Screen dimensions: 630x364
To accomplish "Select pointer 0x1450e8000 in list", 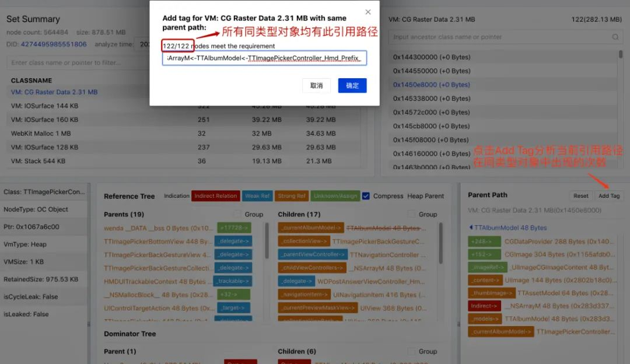I will [x=502, y=85].
